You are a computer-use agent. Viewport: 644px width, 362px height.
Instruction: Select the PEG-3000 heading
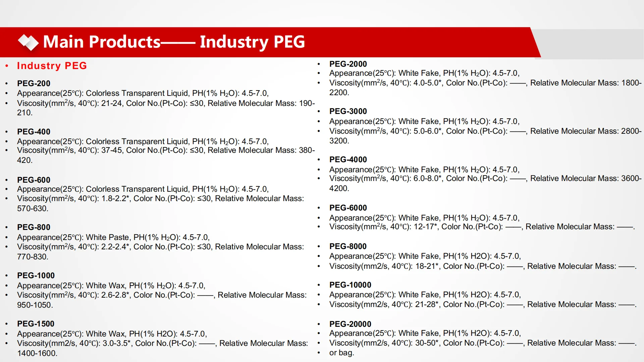click(x=348, y=111)
